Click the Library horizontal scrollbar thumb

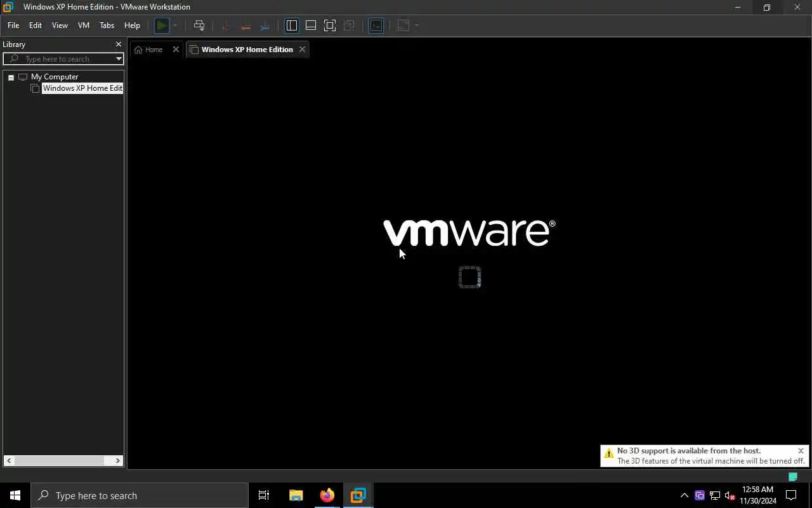[x=59, y=460]
